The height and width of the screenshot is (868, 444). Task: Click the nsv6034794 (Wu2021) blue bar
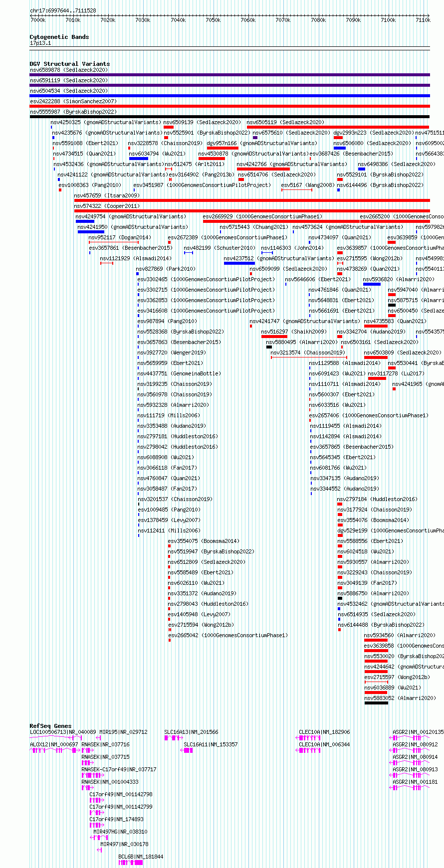[139, 159]
